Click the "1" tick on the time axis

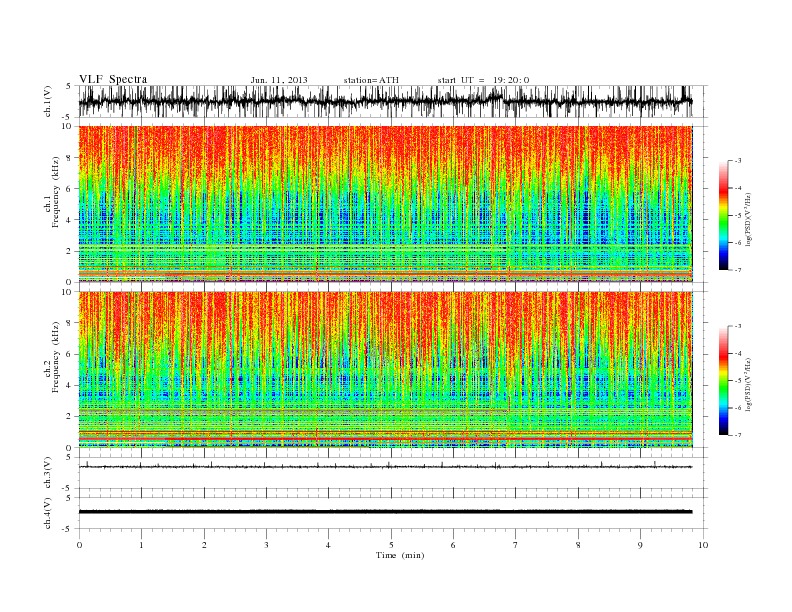click(x=141, y=545)
